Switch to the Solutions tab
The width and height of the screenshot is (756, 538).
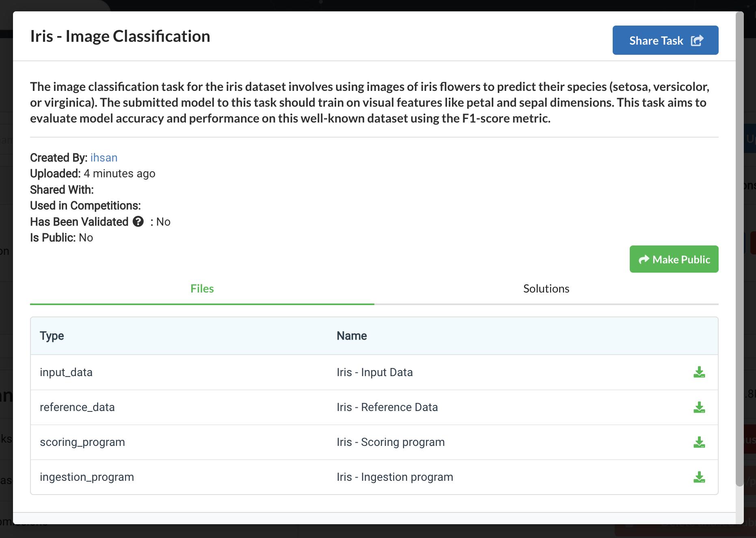(546, 288)
